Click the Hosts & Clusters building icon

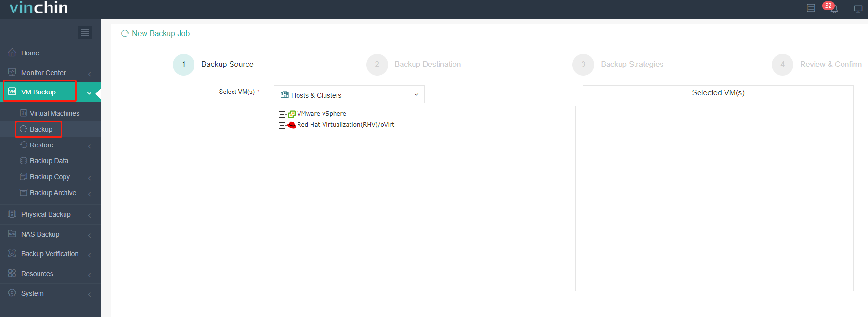point(285,94)
